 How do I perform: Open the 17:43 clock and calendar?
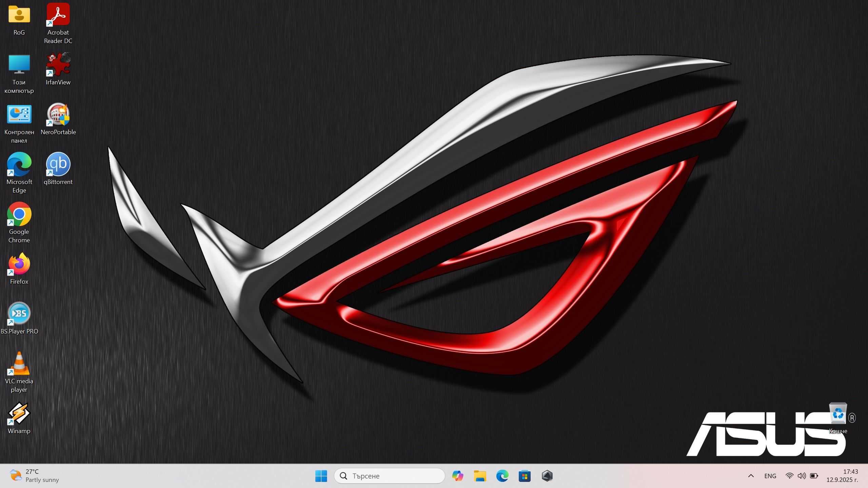842,476
